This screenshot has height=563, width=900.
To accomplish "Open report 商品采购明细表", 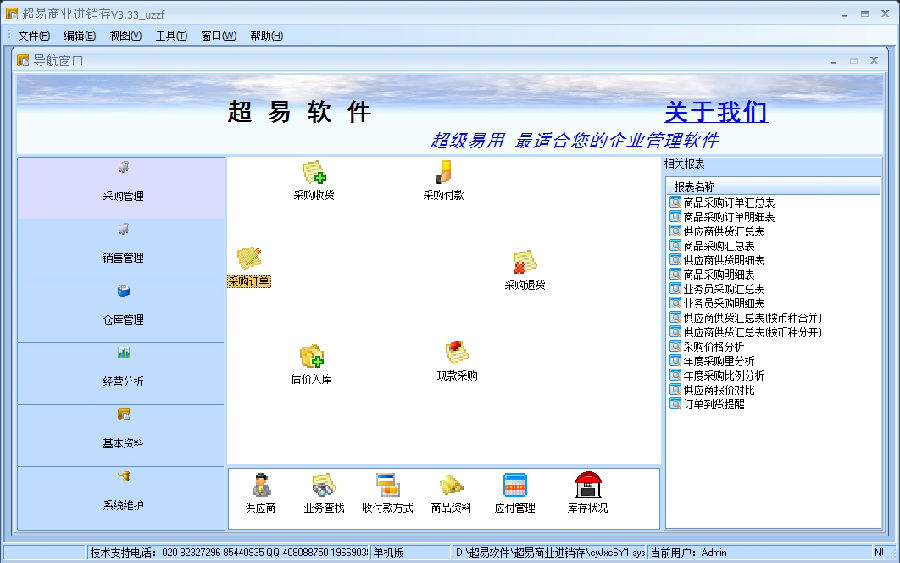I will pos(712,274).
